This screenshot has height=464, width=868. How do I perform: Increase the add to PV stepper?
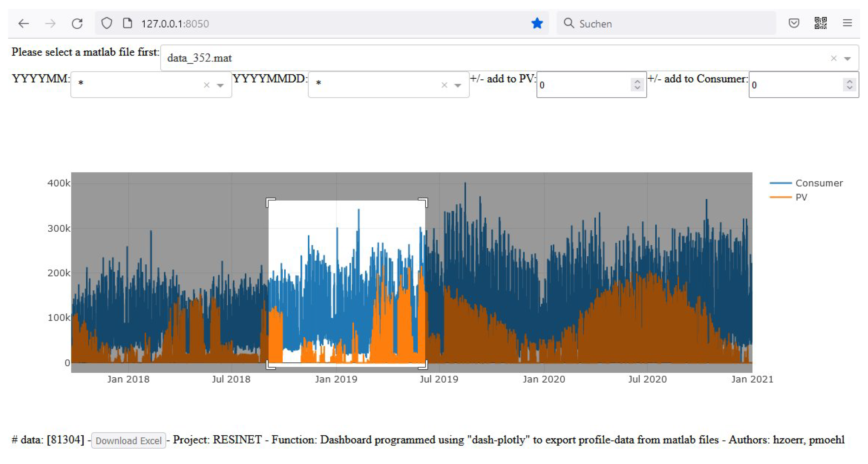tap(637, 81)
